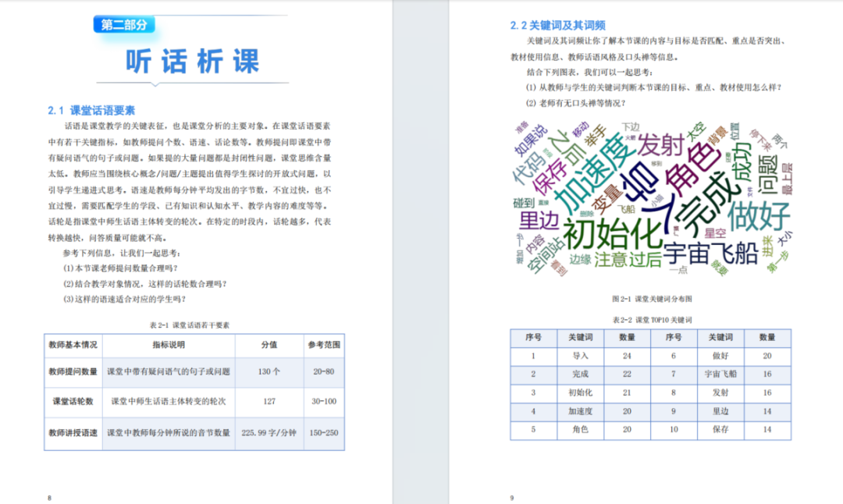Screen dimensions: 843x504
Task: Select row label 教师提问数量
Action: 73,371
